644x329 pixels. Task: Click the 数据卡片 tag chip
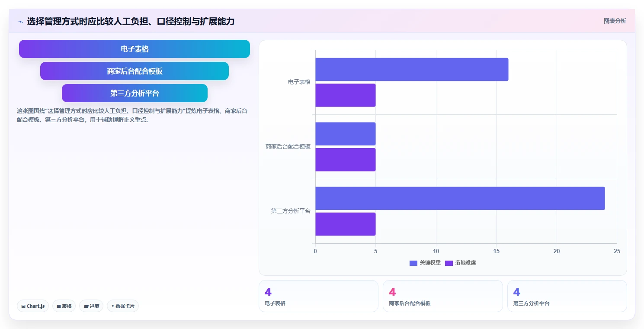(123, 306)
